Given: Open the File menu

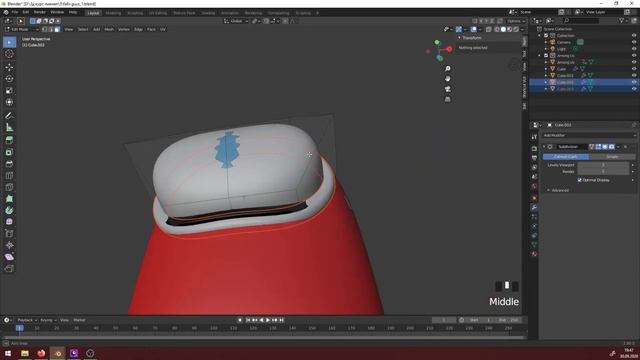Looking at the screenshot, I should click(15, 12).
